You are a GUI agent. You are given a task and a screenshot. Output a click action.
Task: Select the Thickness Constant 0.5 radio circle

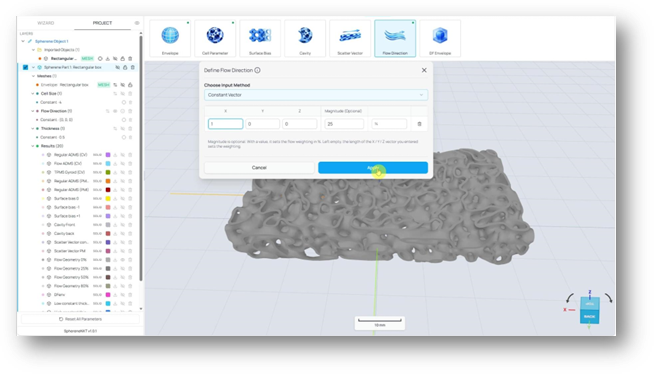point(123,137)
